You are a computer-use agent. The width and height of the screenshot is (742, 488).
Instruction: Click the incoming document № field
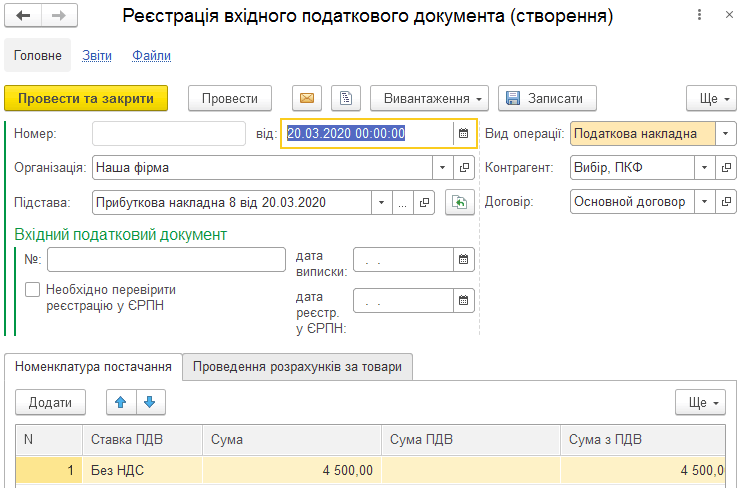(x=166, y=259)
